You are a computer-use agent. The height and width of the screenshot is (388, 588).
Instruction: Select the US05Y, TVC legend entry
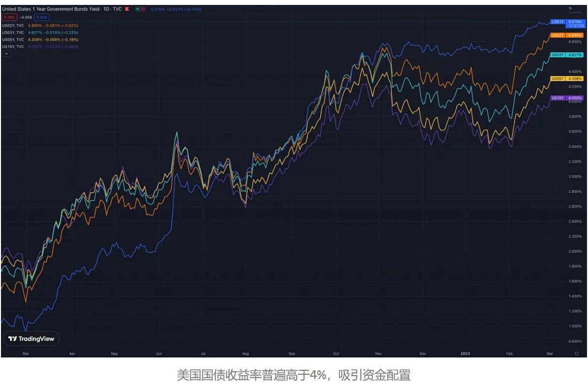click(x=13, y=39)
